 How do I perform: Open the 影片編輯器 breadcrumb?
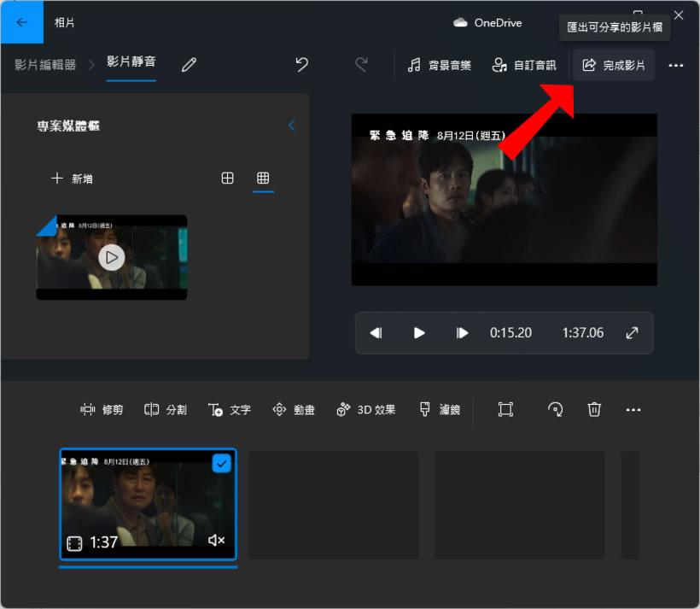(x=45, y=65)
